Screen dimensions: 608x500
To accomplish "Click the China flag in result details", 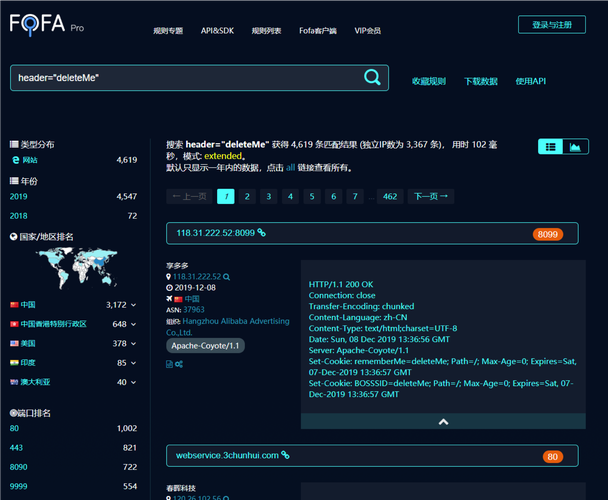I will [x=178, y=299].
